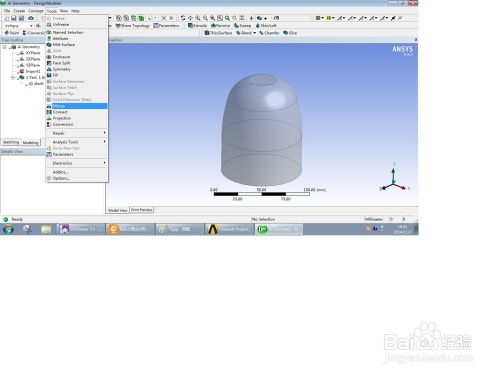This screenshot has width=500, height=375.
Task: Click the Pan view icon
Action: tap(190, 18)
